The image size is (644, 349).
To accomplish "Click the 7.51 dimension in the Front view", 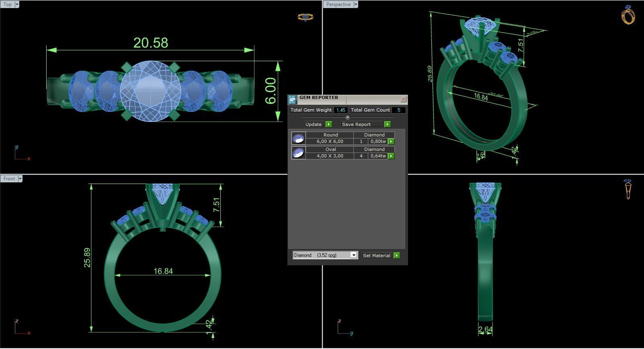I will (216, 205).
